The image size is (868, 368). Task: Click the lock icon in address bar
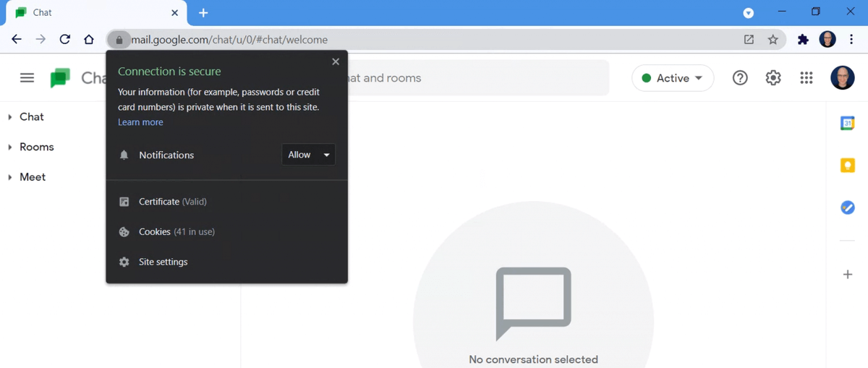tap(119, 40)
